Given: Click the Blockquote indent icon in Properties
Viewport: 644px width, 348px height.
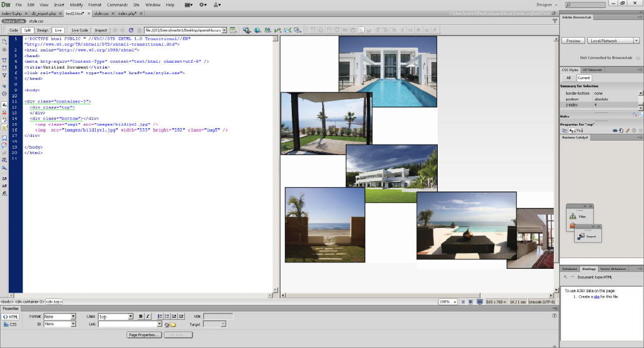Looking at the screenshot, I should click(181, 317).
